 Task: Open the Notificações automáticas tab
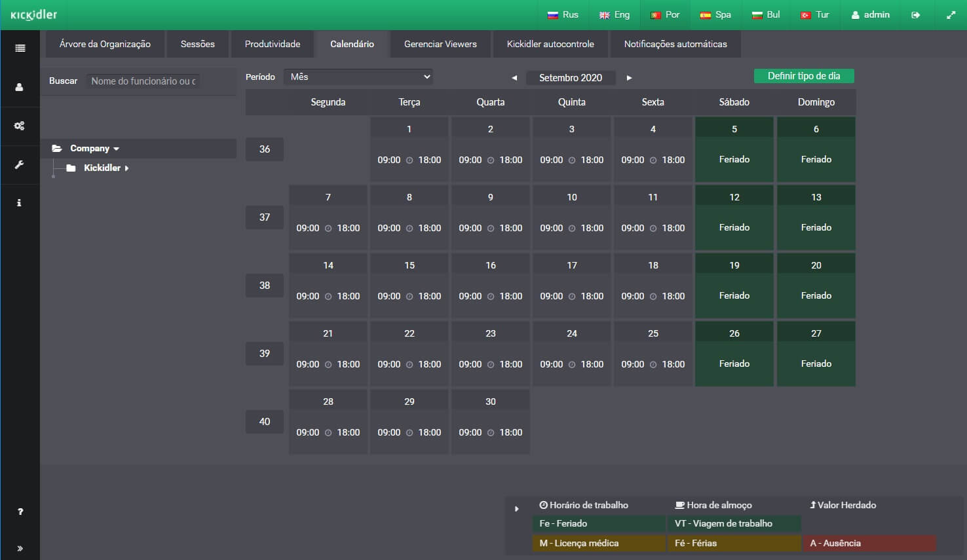click(x=675, y=44)
